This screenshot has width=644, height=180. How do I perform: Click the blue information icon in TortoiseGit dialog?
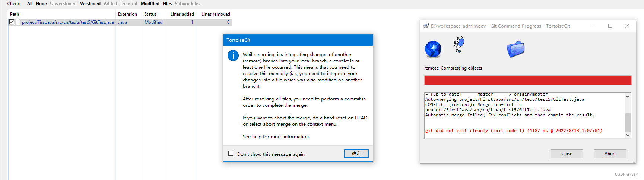pyautogui.click(x=233, y=55)
